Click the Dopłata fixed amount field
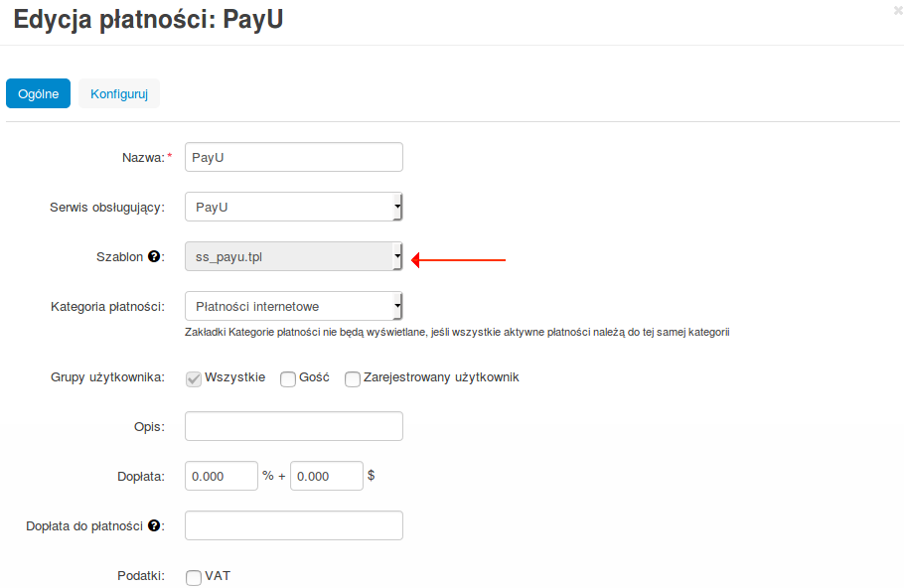 click(326, 476)
